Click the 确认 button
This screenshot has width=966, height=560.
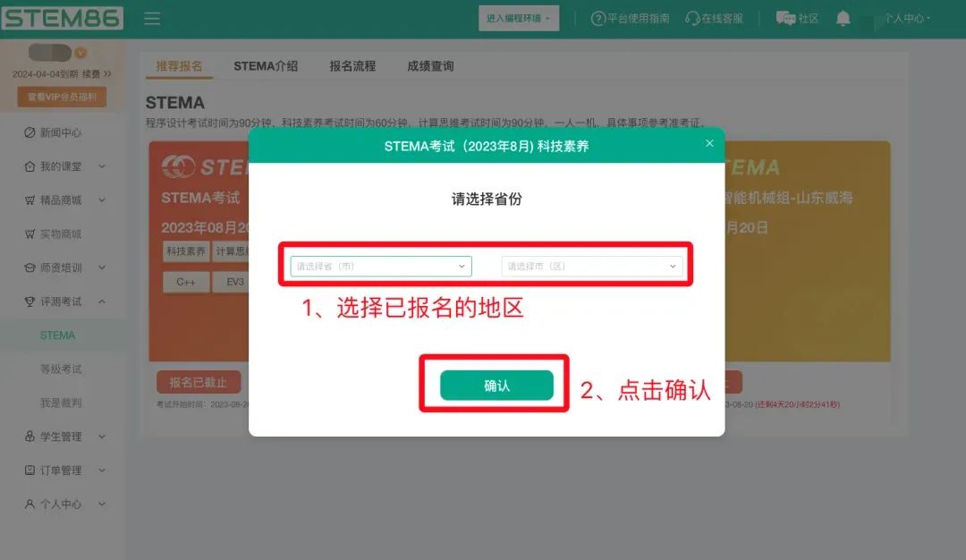click(x=496, y=385)
